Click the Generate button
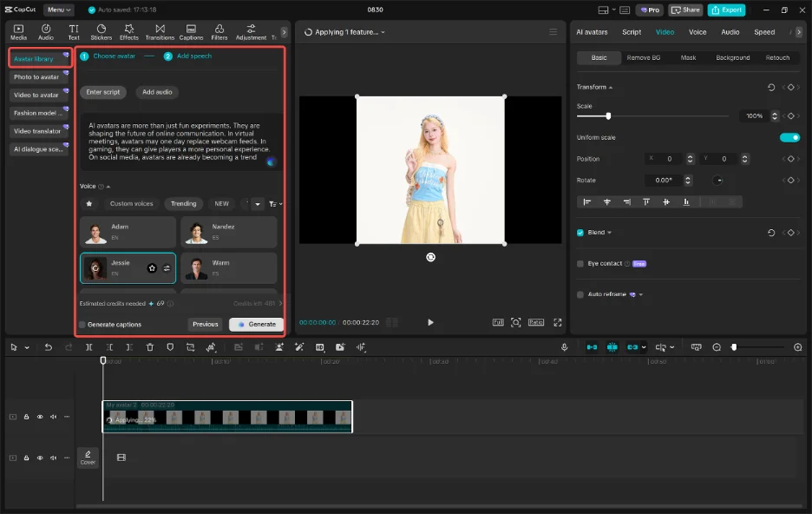Viewport: 812px width, 514px height. 256,324
